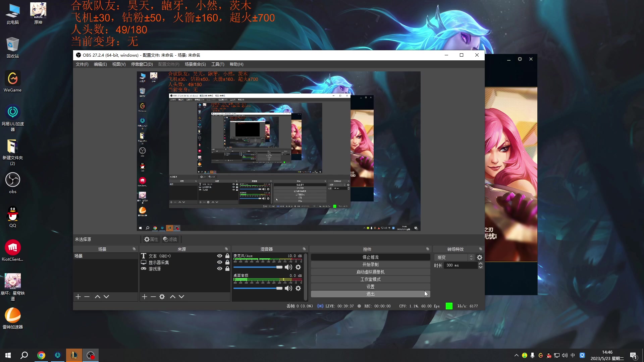Open the 桌面音频 audio settings gear
Image resolution: width=644 pixels, height=362 pixels.
[298, 288]
